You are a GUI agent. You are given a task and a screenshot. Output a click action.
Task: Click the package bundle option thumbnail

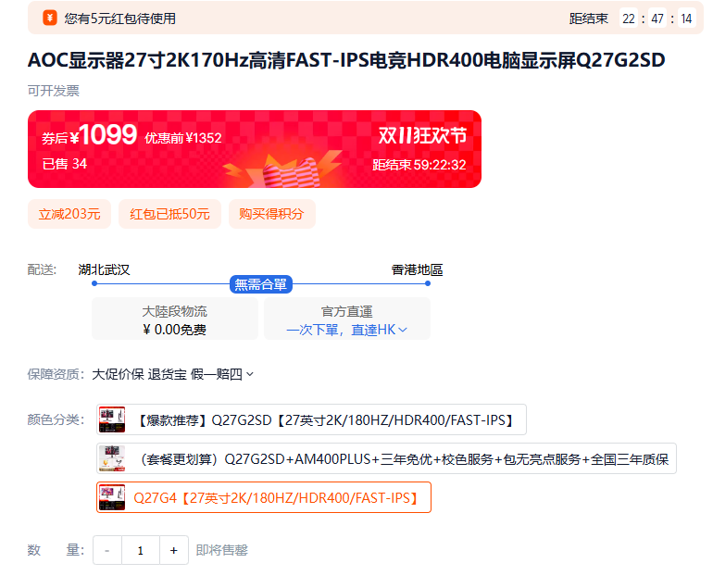coord(112,458)
